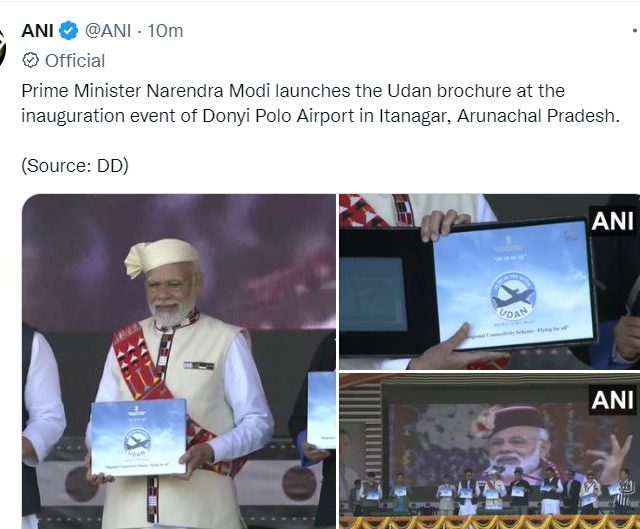Click the UDAN airplane logo in top-right photo
The width and height of the screenshot is (640, 529).
tap(512, 293)
